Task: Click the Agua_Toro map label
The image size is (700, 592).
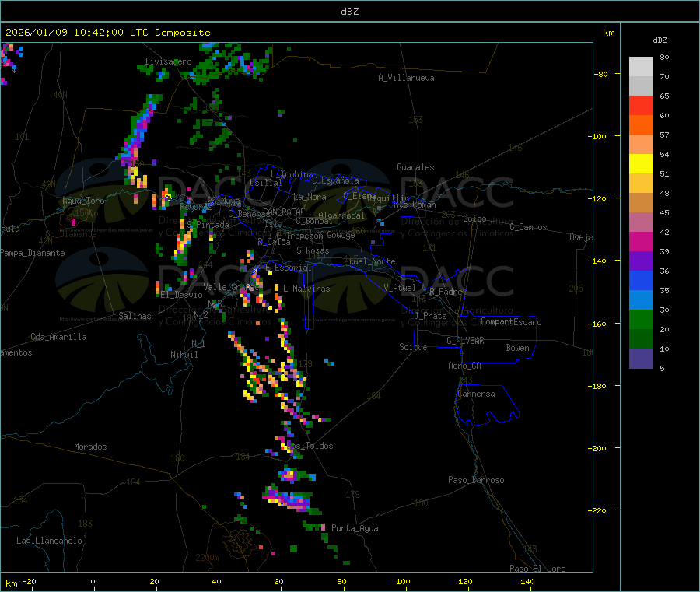Action: tap(83, 201)
